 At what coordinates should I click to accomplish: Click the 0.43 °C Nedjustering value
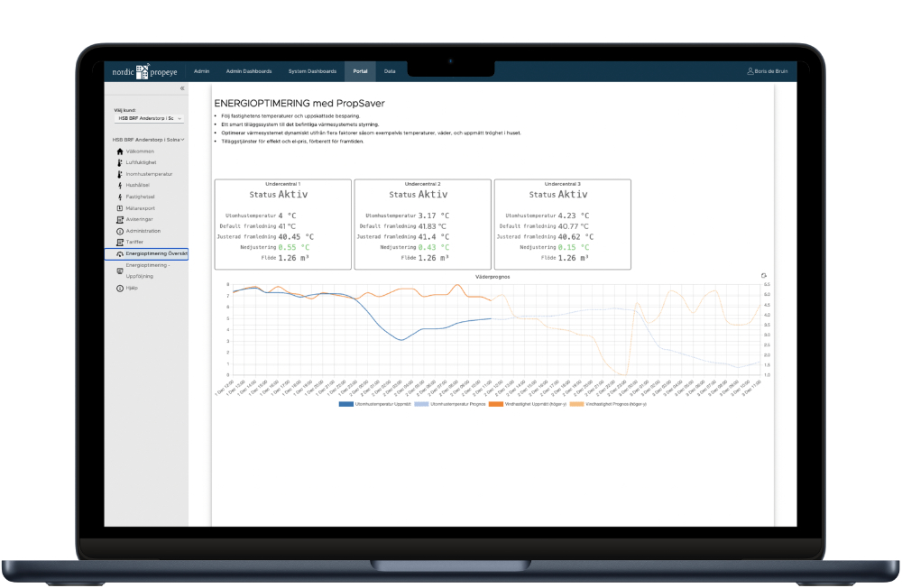point(434,247)
